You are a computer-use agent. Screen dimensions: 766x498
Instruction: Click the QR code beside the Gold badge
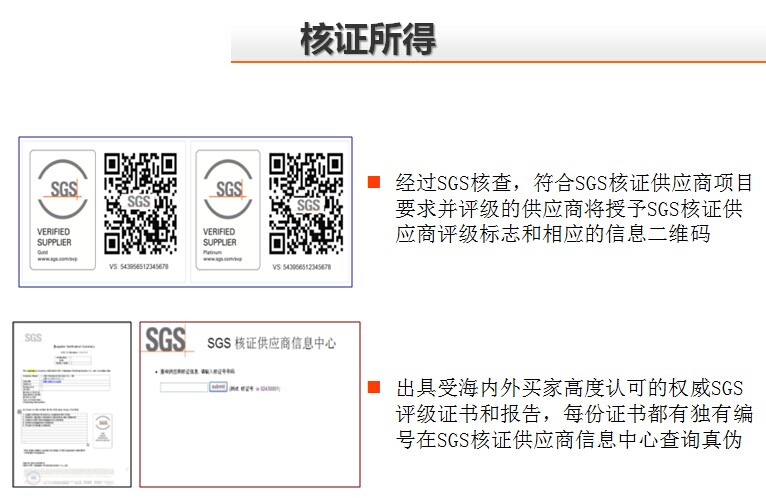(140, 203)
